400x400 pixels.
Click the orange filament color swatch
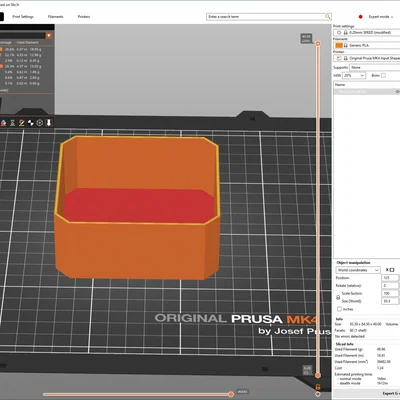coord(339,45)
